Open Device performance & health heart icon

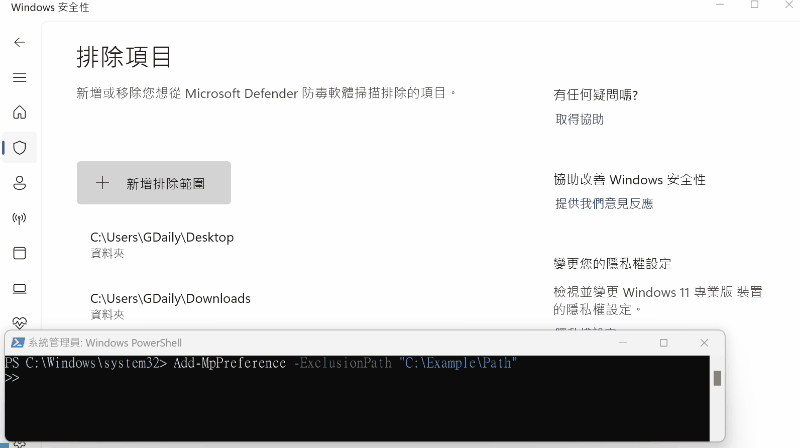click(x=19, y=322)
